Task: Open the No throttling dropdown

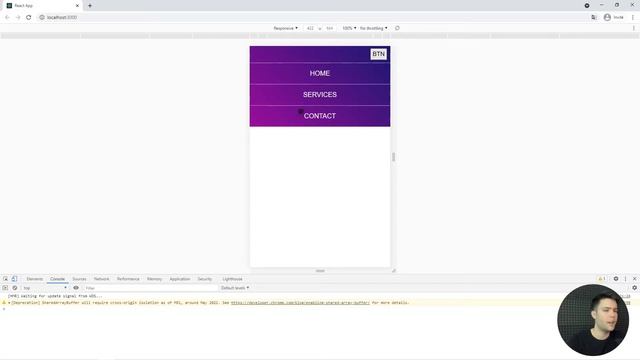Action: (x=373, y=28)
